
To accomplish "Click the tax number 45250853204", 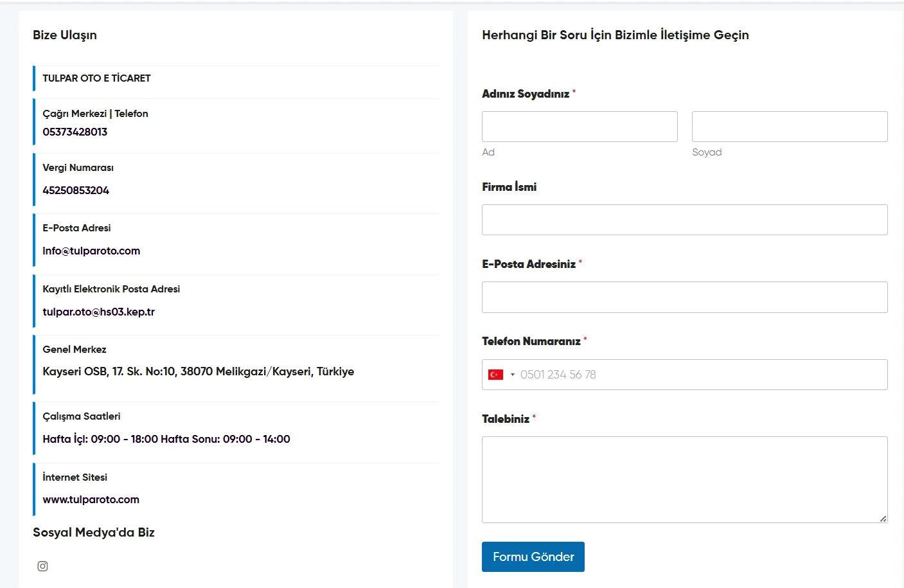I will point(76,190).
